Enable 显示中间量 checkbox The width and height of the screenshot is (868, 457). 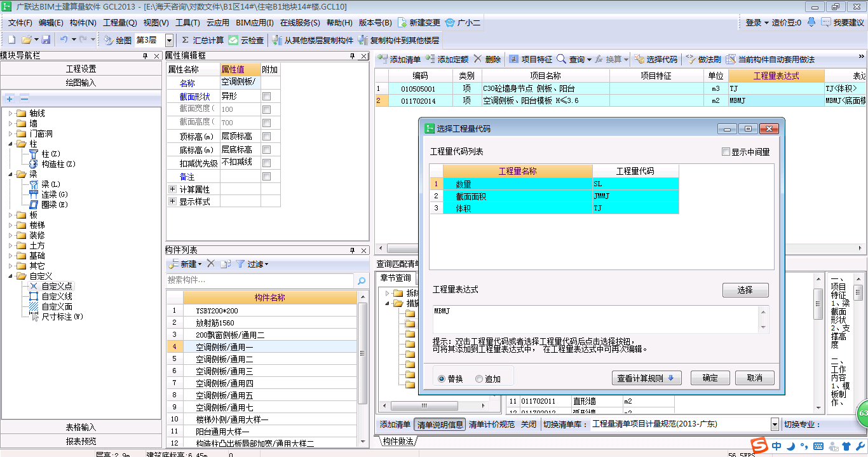coord(726,152)
